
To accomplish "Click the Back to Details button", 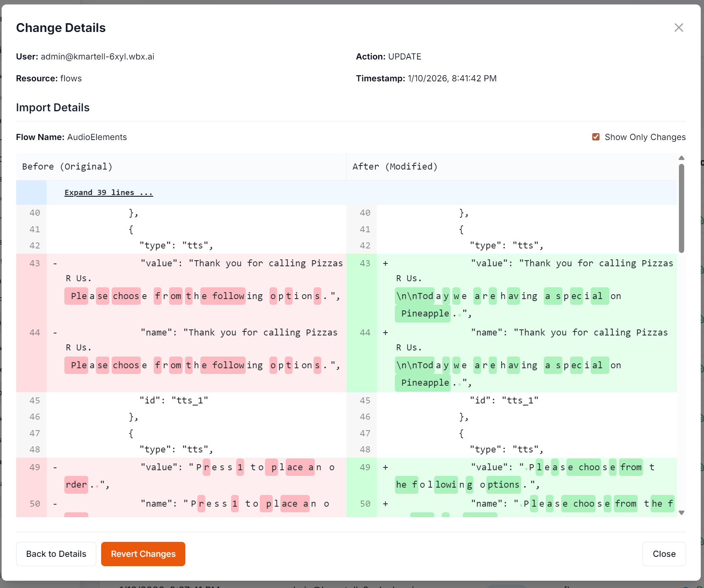I will 56,554.
